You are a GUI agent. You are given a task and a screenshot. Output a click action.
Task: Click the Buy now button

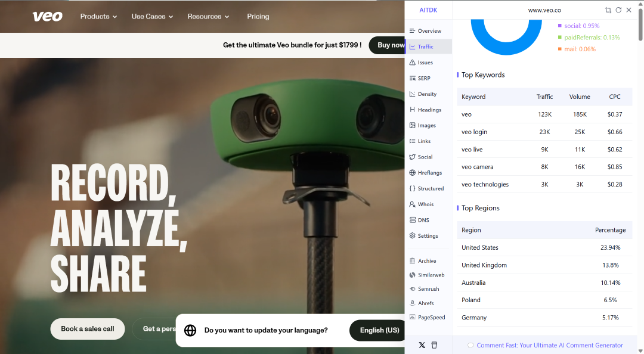click(387, 45)
